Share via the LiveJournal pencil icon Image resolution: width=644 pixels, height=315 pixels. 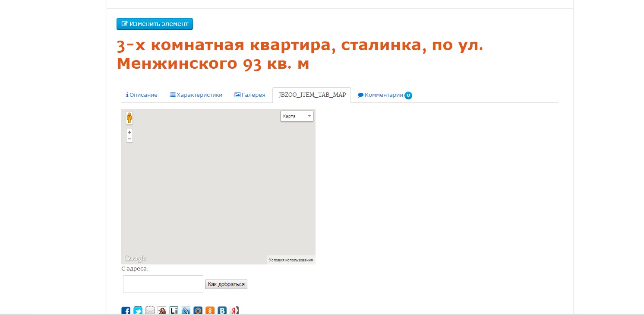pyautogui.click(x=186, y=311)
